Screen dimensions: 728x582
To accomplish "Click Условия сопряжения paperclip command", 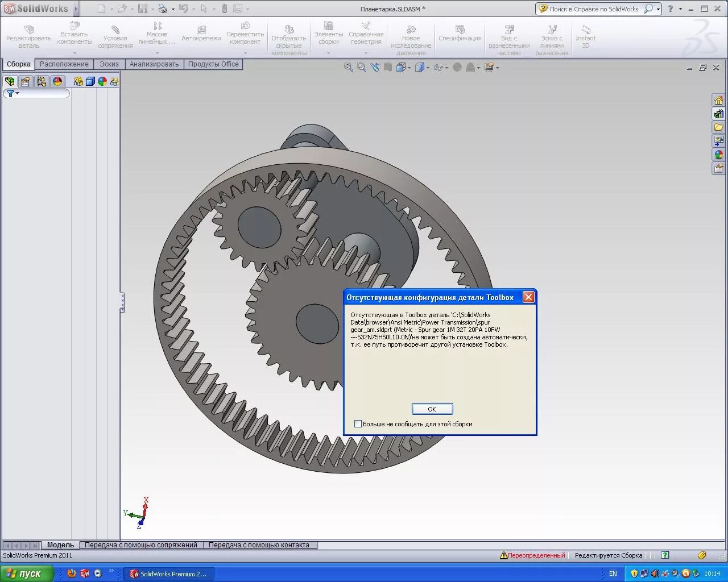I will pyautogui.click(x=115, y=36).
